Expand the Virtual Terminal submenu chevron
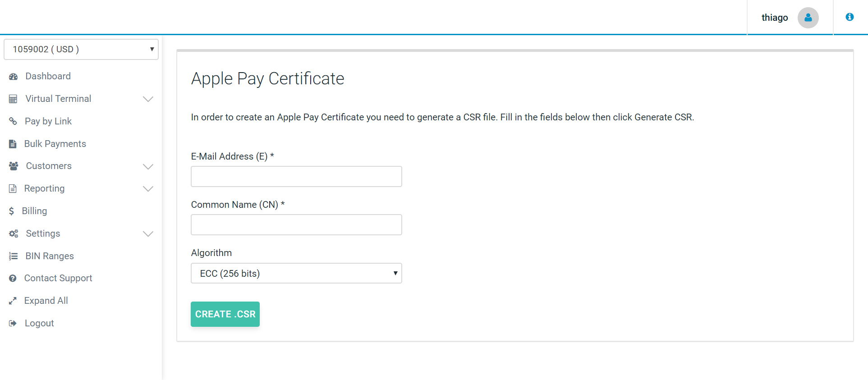This screenshot has width=868, height=380. coord(148,99)
